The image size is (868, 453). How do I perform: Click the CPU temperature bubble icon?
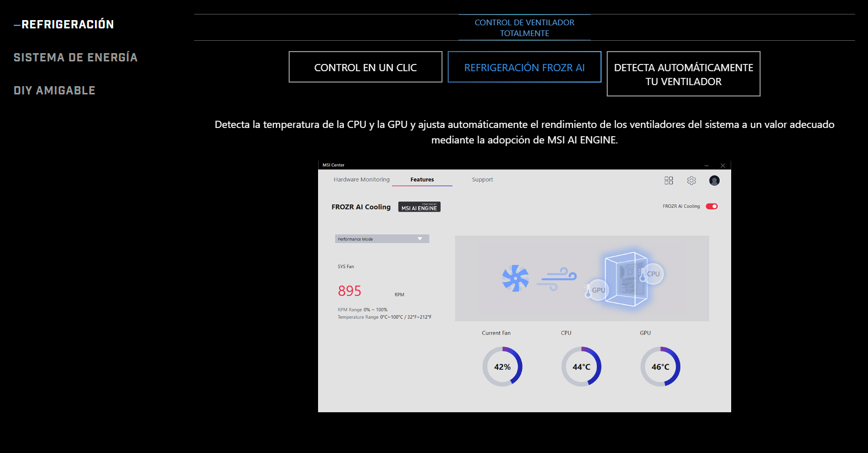click(651, 274)
